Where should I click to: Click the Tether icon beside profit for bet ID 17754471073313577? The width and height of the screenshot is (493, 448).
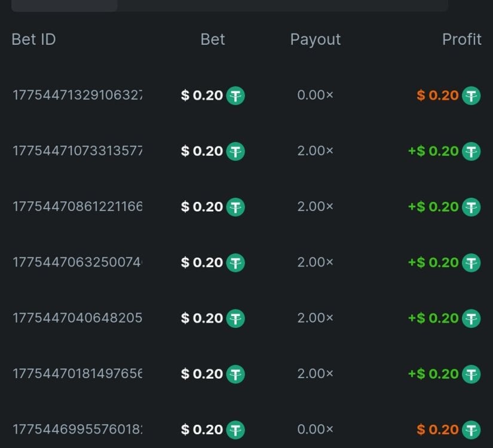click(x=471, y=151)
